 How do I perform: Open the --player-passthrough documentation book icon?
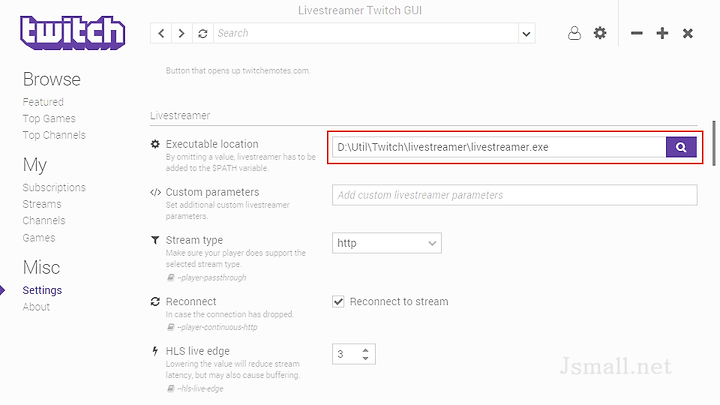coord(170,277)
